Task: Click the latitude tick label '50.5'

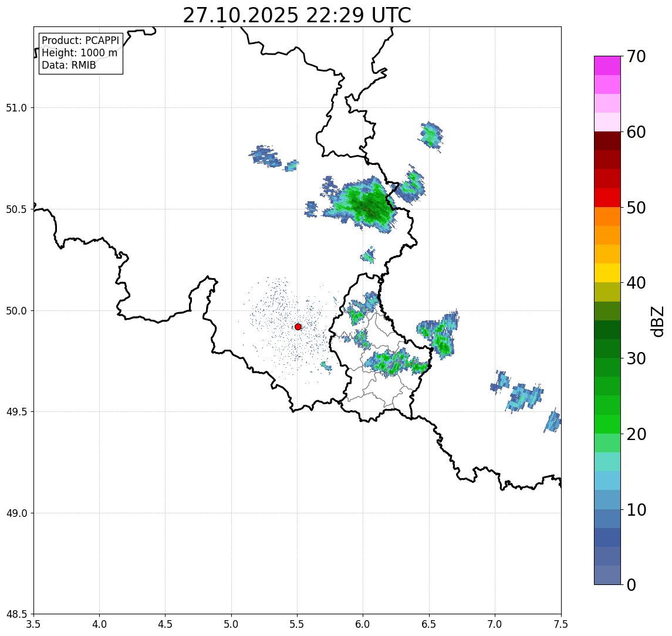Action: click(x=16, y=209)
